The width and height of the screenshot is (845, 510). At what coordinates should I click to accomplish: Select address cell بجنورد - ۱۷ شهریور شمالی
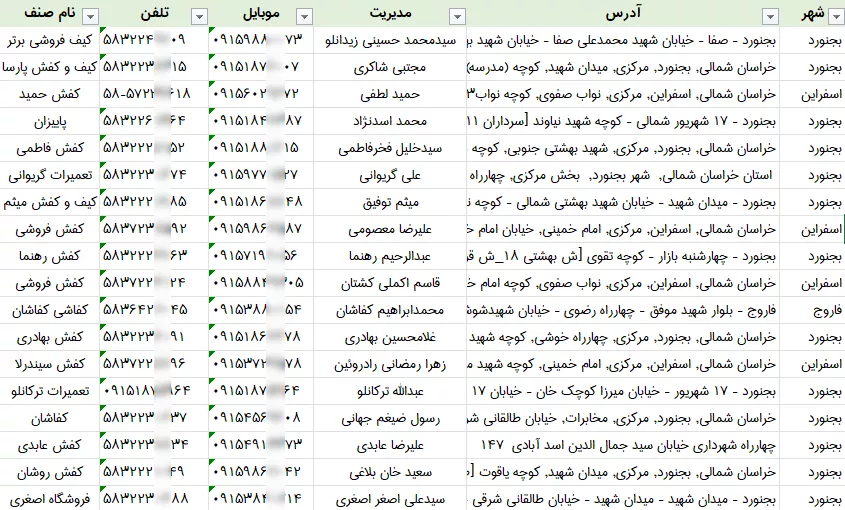click(623, 121)
